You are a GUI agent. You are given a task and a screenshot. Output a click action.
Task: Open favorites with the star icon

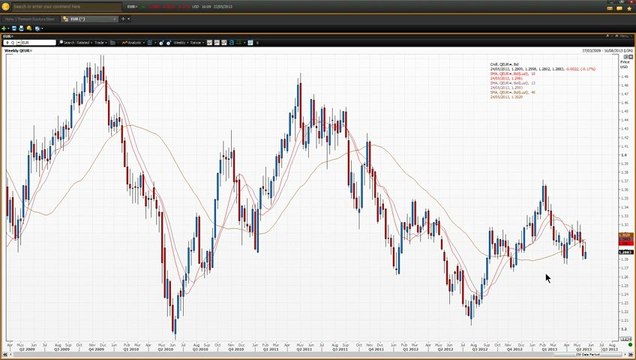[629, 8]
